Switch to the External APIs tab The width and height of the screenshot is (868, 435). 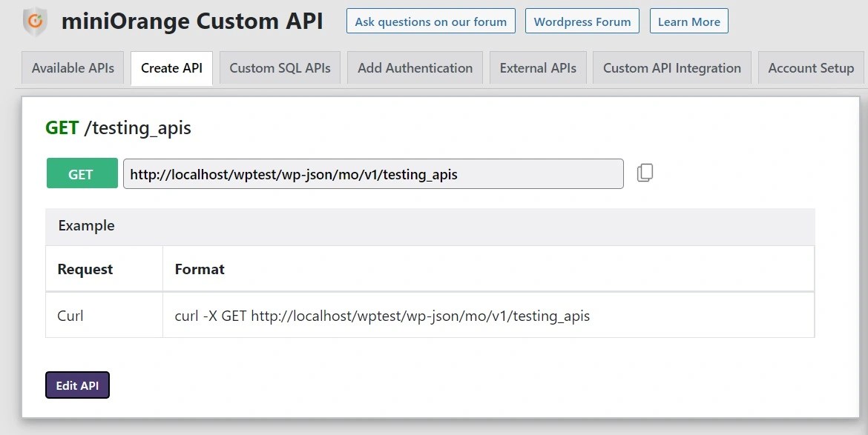pos(538,67)
